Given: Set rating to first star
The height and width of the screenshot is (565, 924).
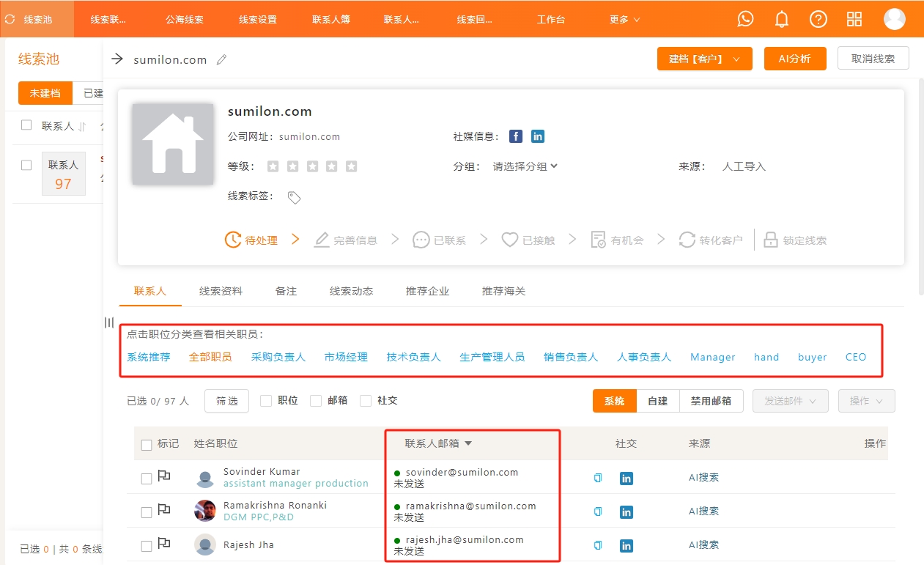Looking at the screenshot, I should pyautogui.click(x=273, y=166).
